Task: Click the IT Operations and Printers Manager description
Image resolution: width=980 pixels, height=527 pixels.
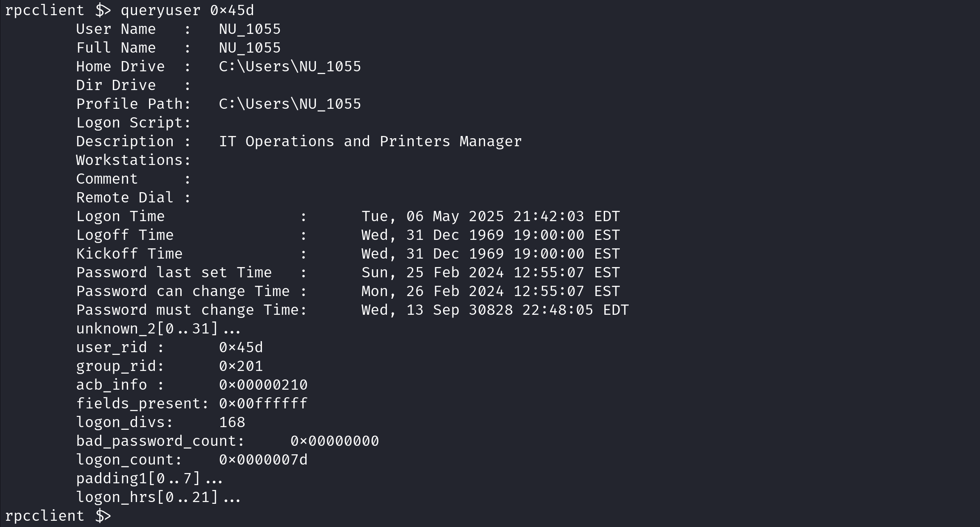Action: (370, 142)
